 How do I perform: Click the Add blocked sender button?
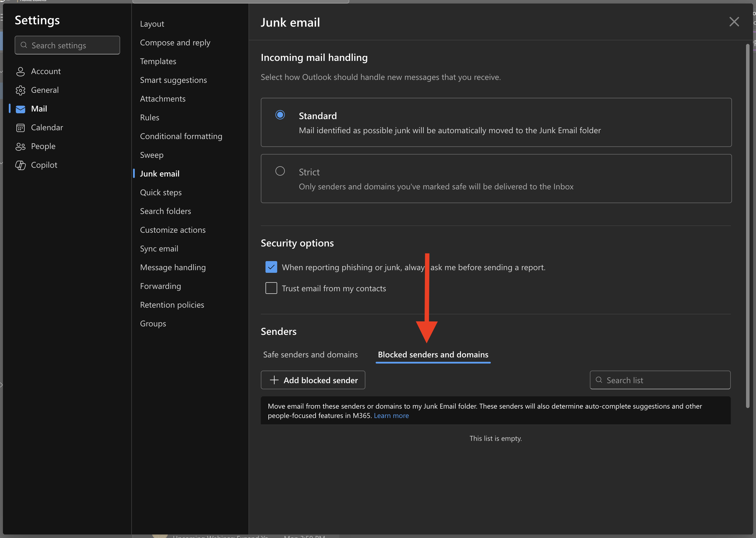tap(313, 380)
